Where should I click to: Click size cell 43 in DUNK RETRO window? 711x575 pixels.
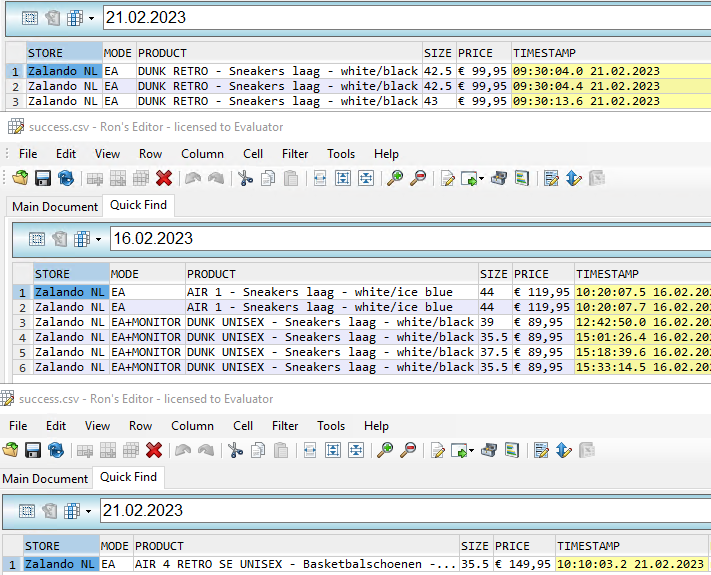439,101
